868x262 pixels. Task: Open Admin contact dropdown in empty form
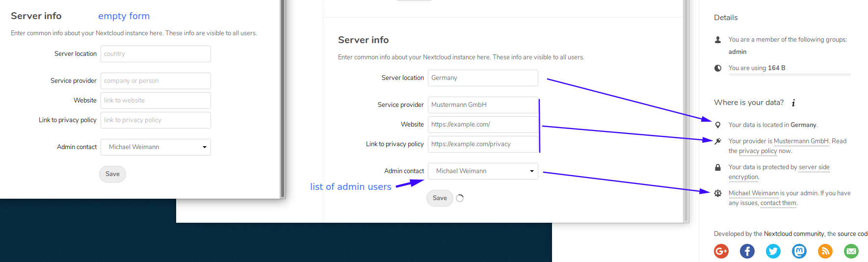click(x=156, y=147)
